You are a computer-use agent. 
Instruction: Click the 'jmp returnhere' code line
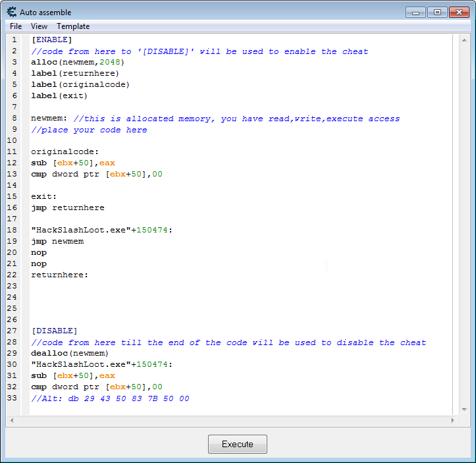pyautogui.click(x=68, y=207)
